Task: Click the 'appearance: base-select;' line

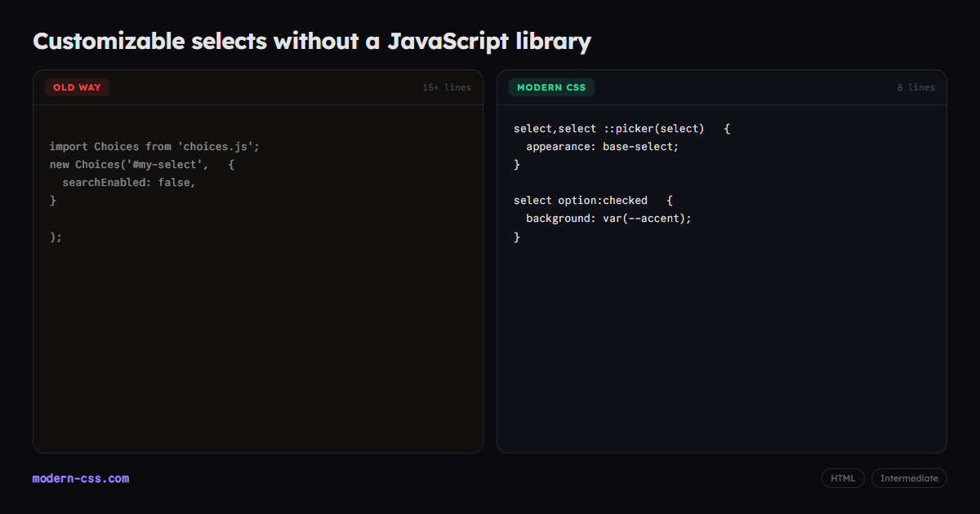Action: 603,147
